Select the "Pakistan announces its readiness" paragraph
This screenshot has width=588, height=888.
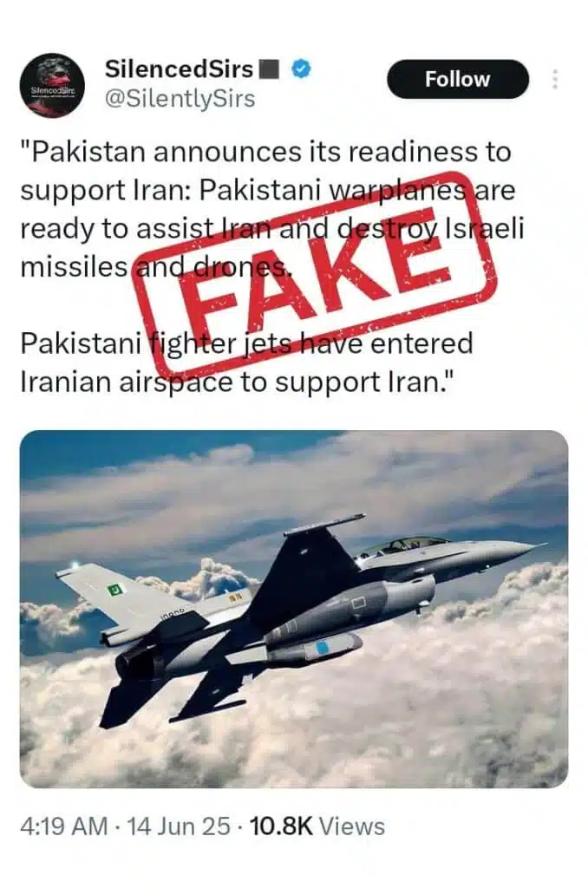click(x=272, y=209)
